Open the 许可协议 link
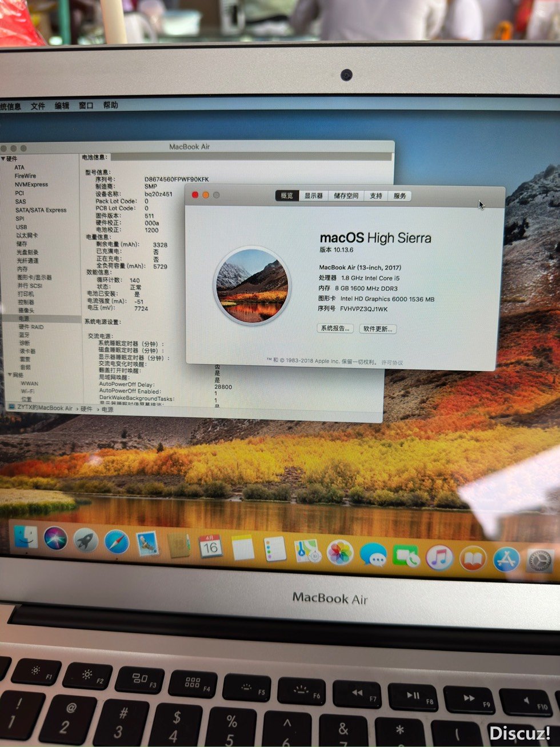 pyautogui.click(x=392, y=362)
